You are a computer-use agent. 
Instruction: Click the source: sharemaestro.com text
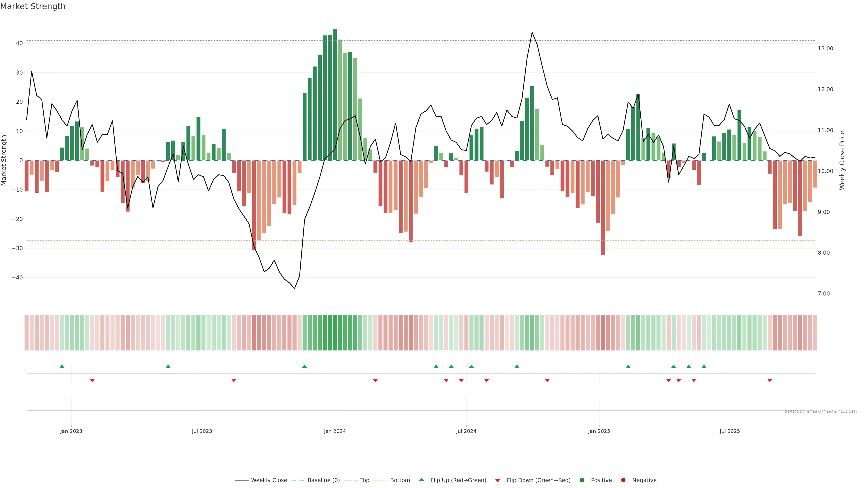click(x=821, y=411)
